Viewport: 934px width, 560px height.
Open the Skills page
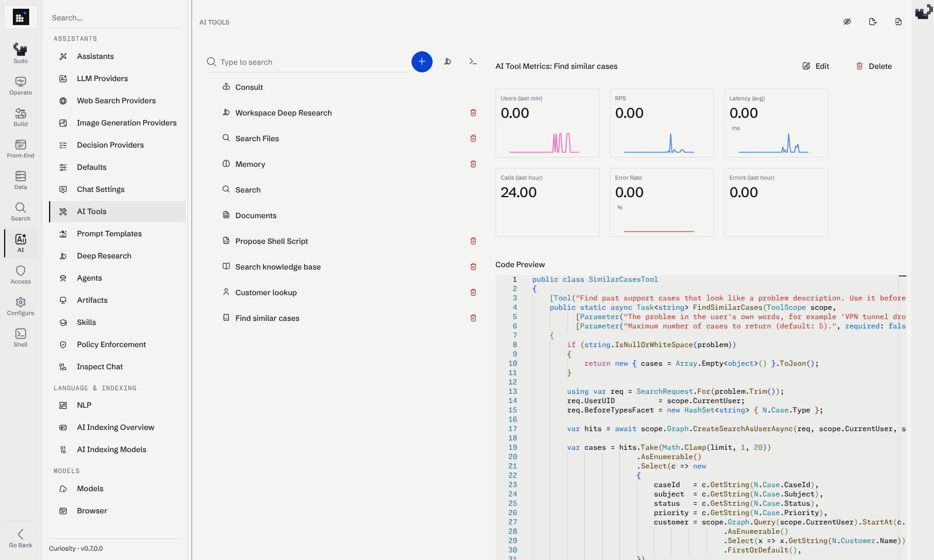tap(117, 323)
